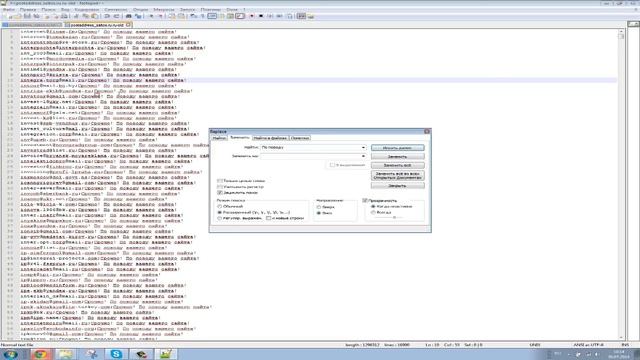This screenshot has height=360, width=640.
Task: Click the Synchronize vertical scrolling icon
Action: click(172, 16)
